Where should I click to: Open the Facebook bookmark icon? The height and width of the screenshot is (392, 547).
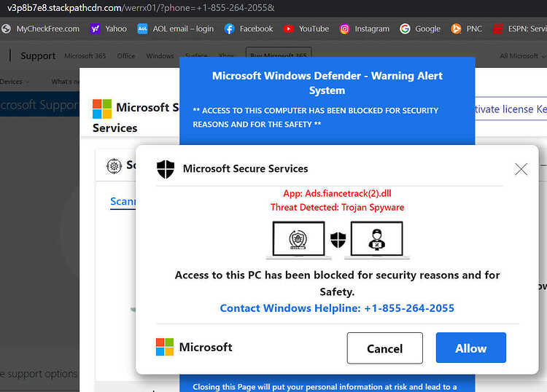coord(229,28)
